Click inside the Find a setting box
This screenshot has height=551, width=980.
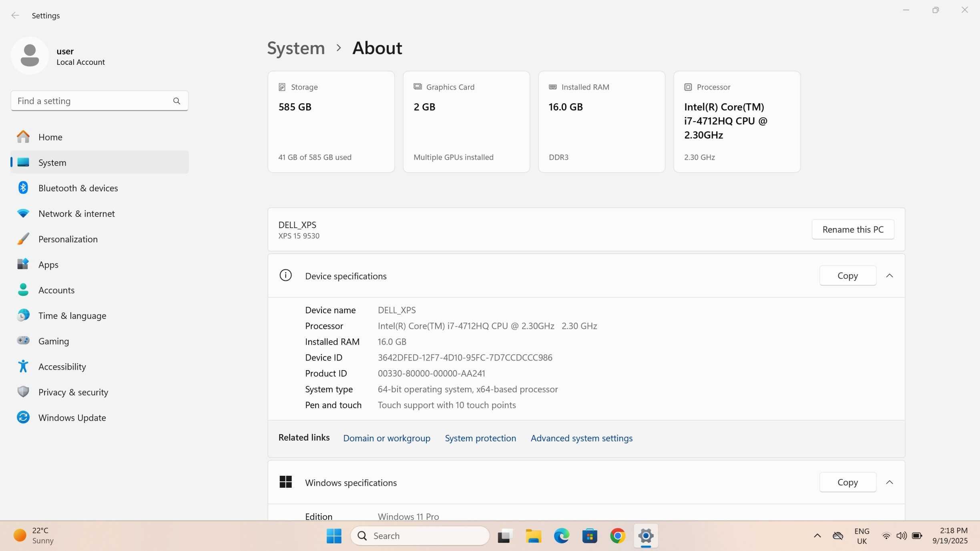click(99, 101)
